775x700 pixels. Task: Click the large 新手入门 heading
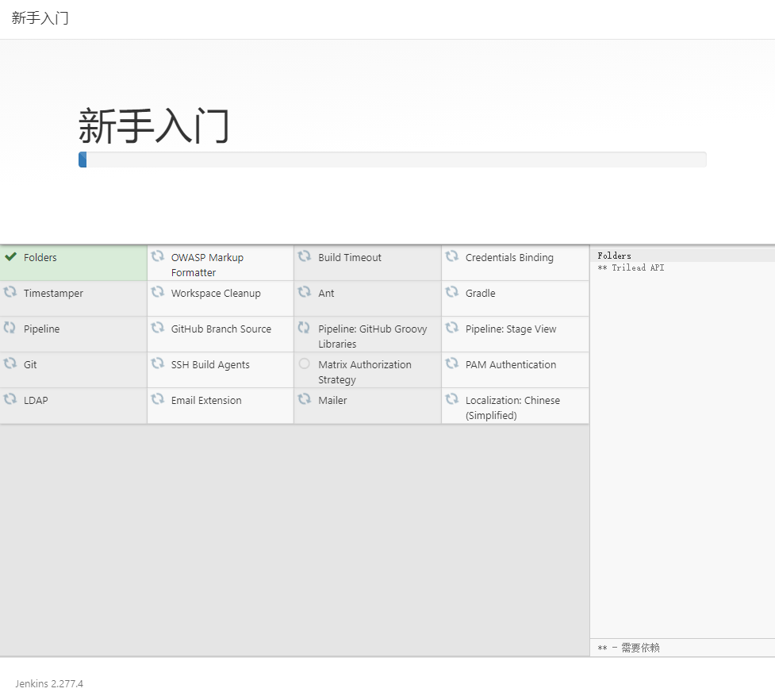click(154, 125)
